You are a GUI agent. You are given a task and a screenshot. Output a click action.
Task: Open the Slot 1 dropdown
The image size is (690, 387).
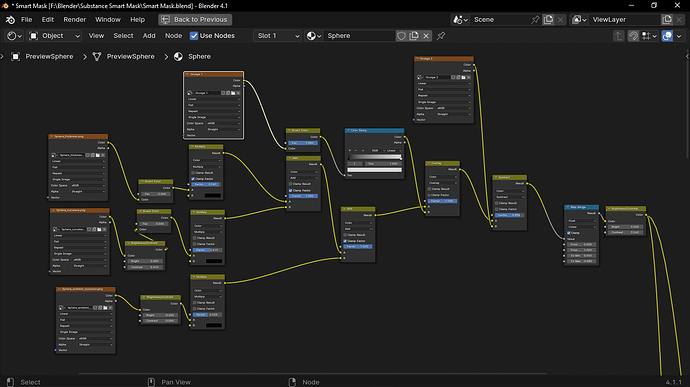(x=278, y=36)
